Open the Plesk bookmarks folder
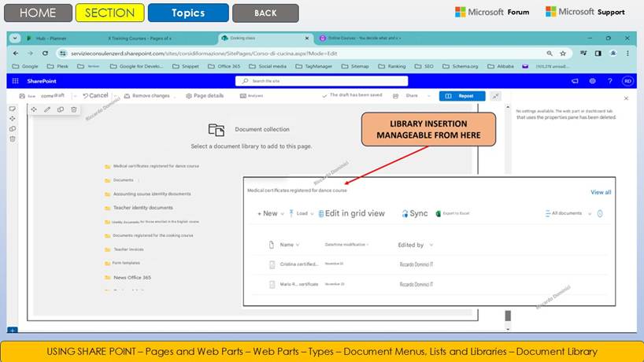Image resolution: width=644 pixels, height=362 pixels. coord(58,66)
